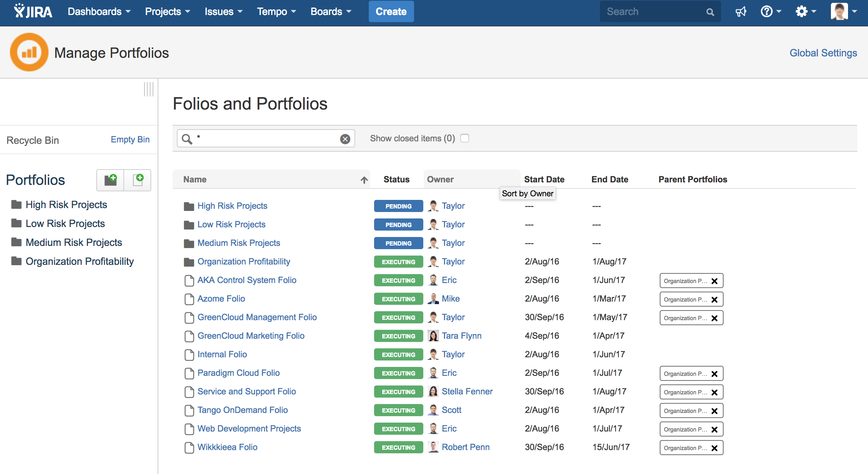Click the sidebar collapse handle
The width and height of the screenshot is (868, 474).
tap(149, 89)
